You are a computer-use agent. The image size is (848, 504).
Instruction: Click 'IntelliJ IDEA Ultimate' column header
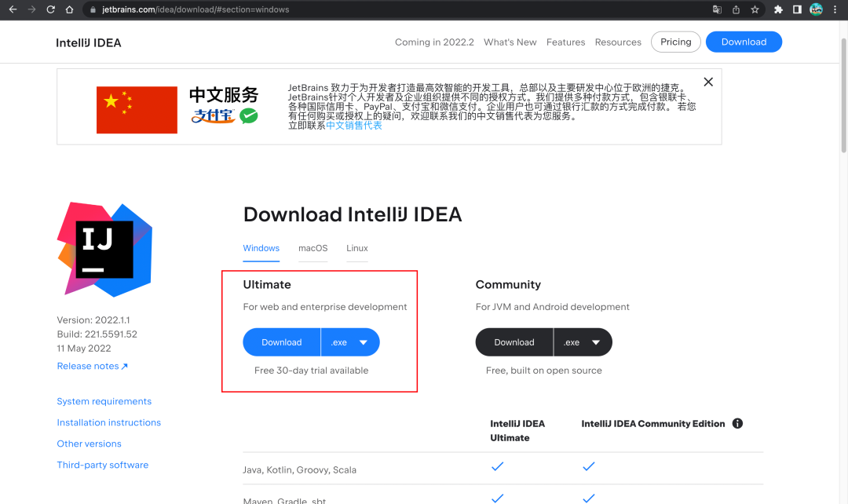pyautogui.click(x=517, y=431)
